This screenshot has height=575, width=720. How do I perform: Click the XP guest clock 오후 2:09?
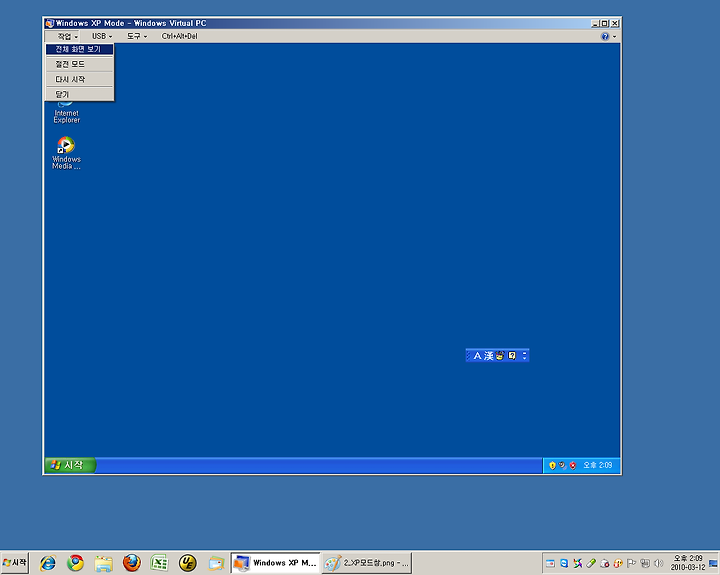click(x=597, y=465)
